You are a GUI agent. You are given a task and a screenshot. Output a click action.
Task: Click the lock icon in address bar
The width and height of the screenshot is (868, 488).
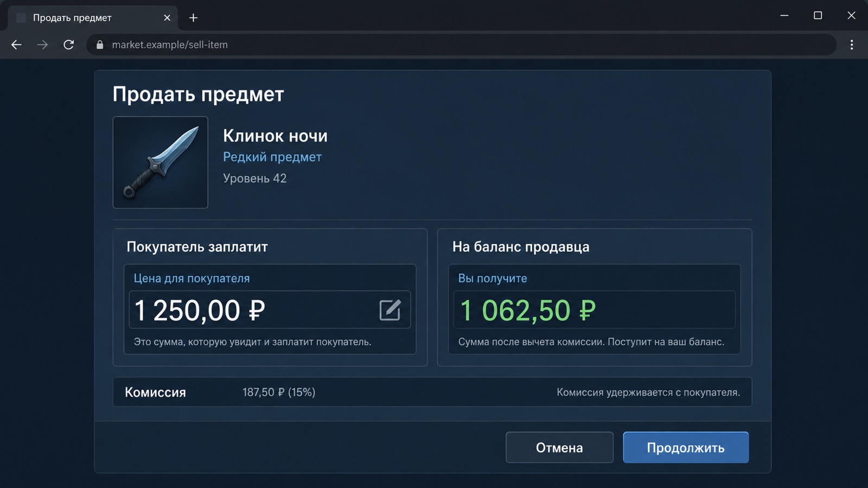tap(100, 45)
